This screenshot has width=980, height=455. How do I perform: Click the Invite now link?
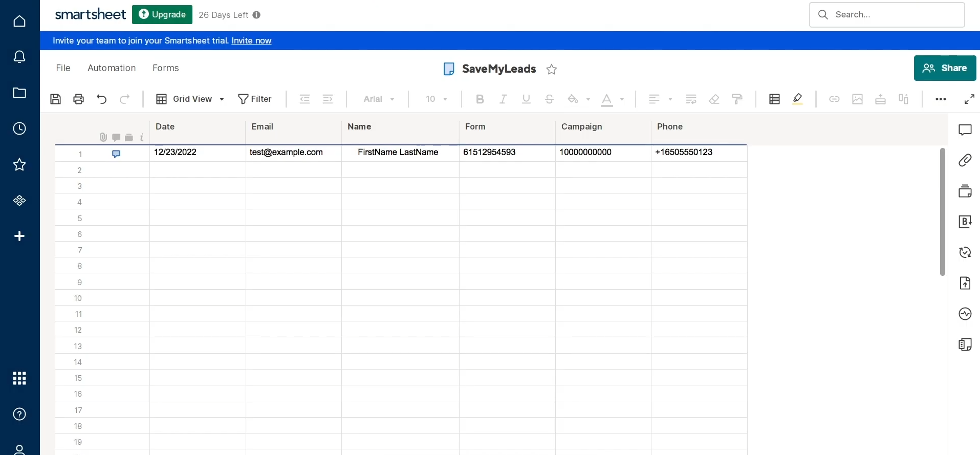coord(251,40)
